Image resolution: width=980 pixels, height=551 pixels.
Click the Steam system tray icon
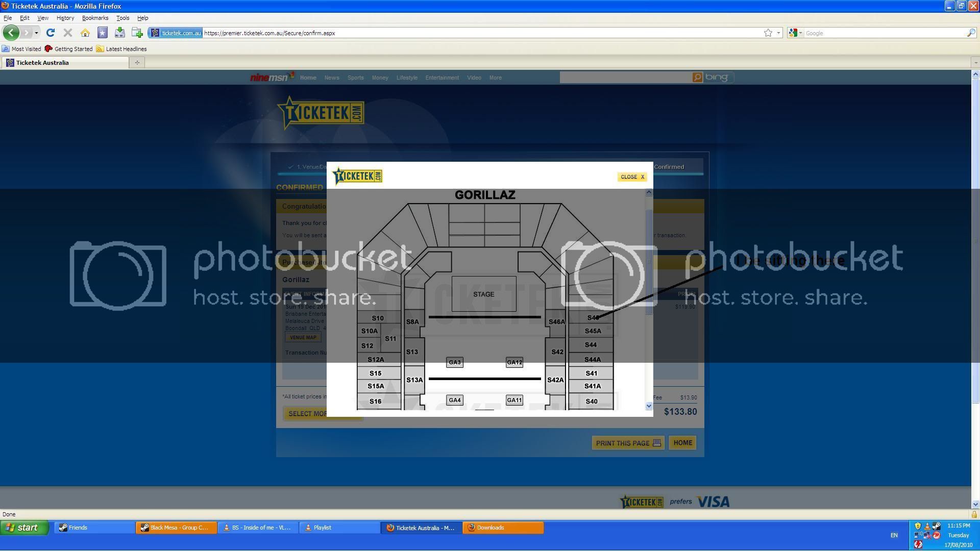pos(937,526)
